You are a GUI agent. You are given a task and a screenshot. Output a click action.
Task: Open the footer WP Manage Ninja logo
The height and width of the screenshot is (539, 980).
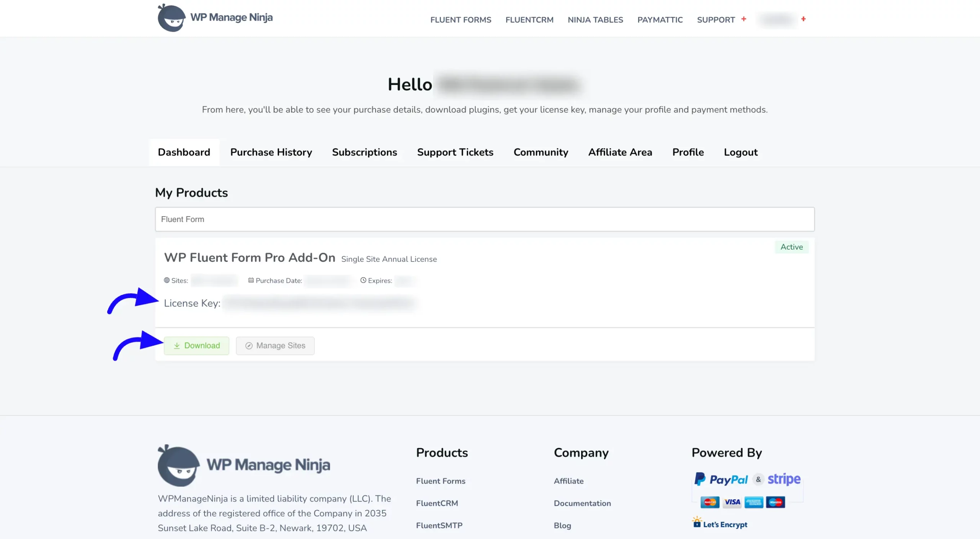244,465
